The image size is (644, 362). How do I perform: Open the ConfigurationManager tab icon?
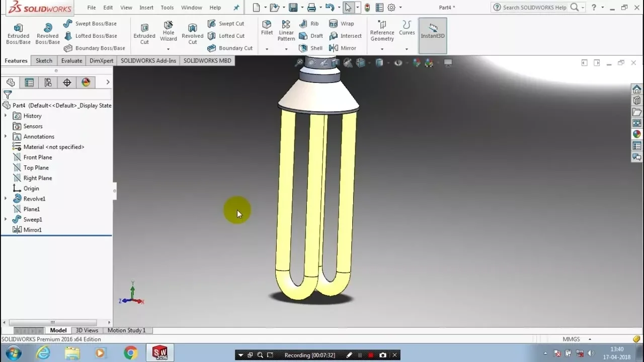pyautogui.click(x=48, y=82)
